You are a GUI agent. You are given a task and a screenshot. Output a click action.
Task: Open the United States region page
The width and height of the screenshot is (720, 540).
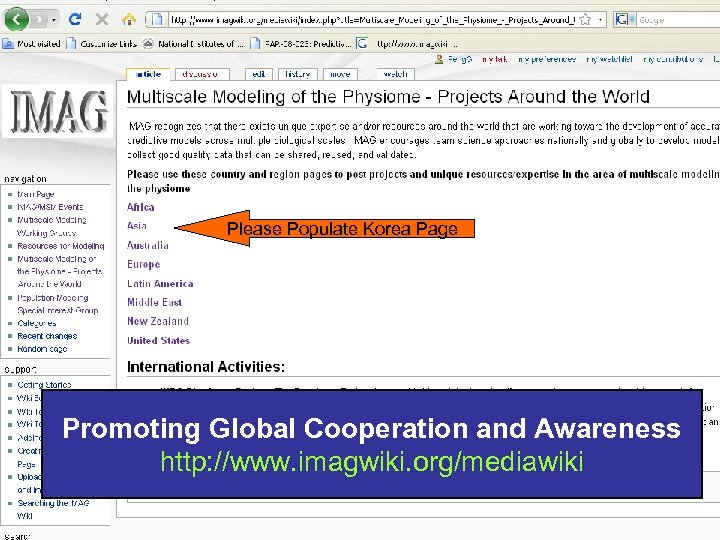pyautogui.click(x=158, y=341)
